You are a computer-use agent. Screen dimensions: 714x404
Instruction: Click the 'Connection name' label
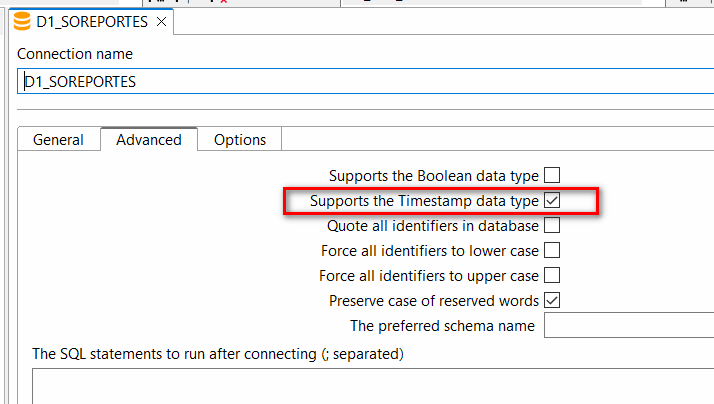[x=75, y=54]
